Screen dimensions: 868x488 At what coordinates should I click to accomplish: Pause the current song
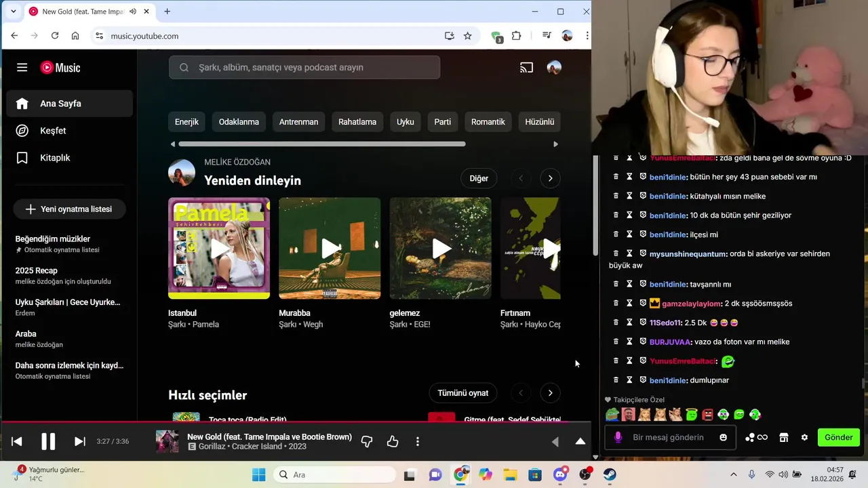tap(48, 442)
